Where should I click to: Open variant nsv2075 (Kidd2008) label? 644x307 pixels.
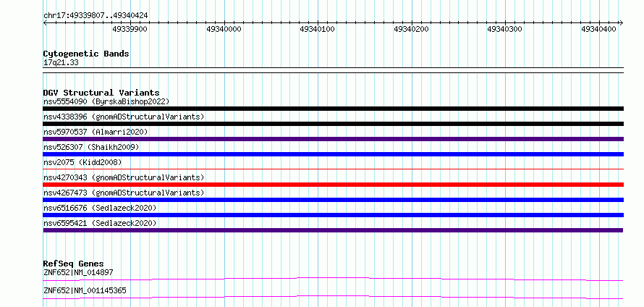click(x=82, y=162)
